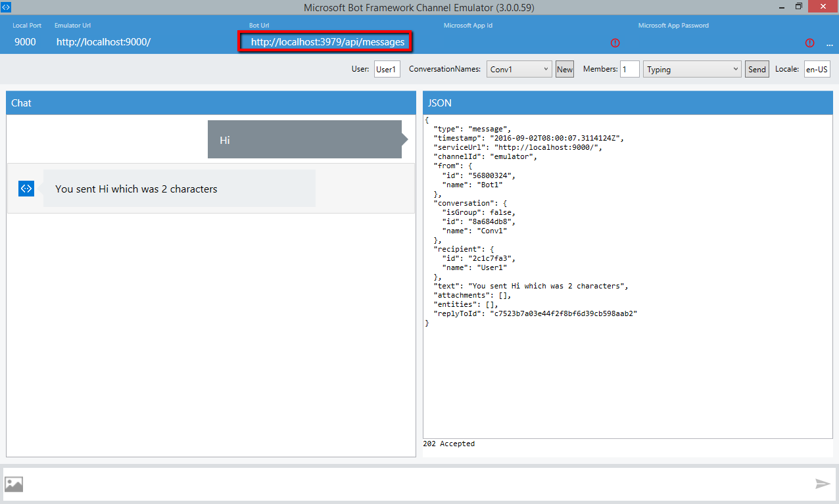Select the User1 input field
The height and width of the screenshot is (504, 839).
pos(387,69)
